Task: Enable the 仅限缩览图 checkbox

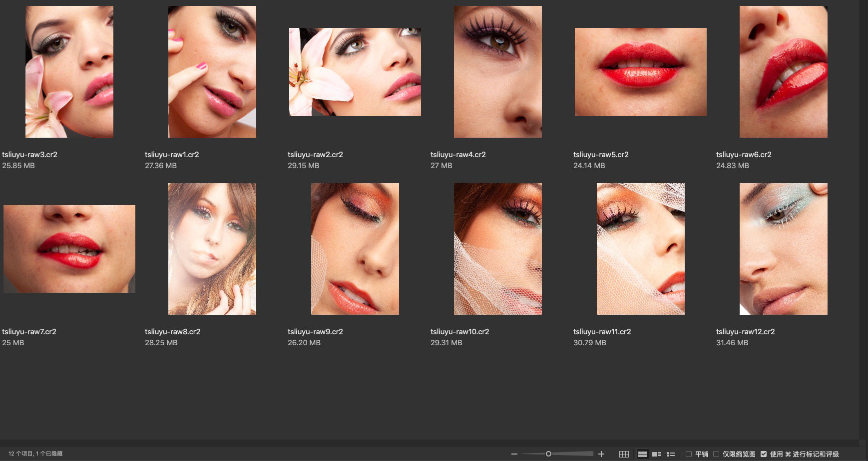Action: 716,454
